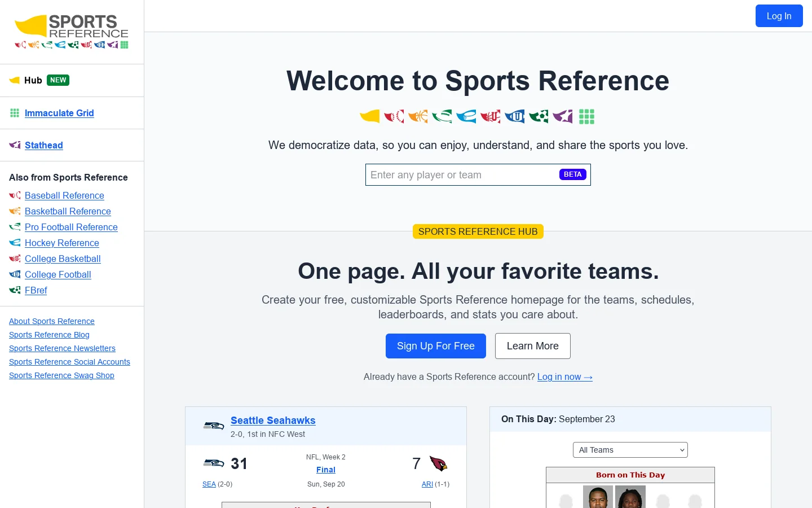Click the 'On This Day: September 23' heading

(558, 419)
